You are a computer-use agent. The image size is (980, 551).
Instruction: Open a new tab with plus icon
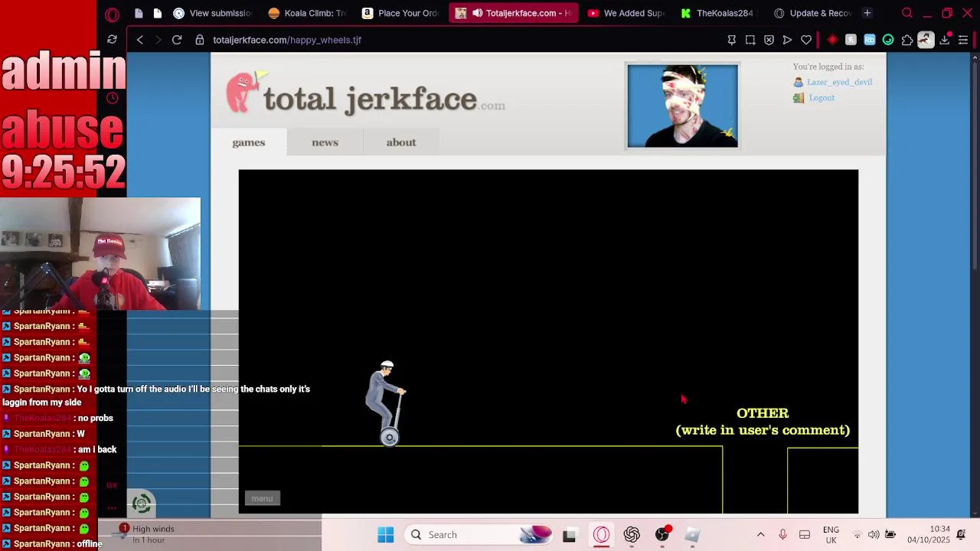(867, 13)
